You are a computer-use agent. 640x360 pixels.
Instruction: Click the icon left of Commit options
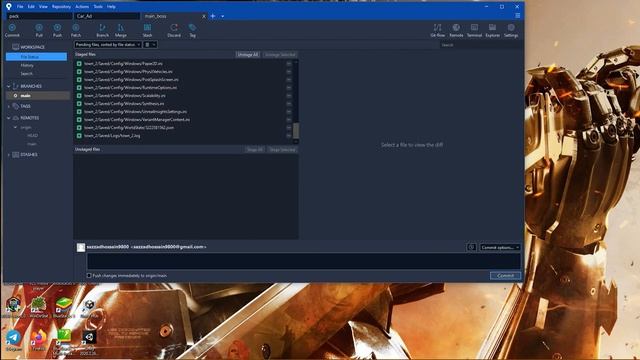pos(471,247)
